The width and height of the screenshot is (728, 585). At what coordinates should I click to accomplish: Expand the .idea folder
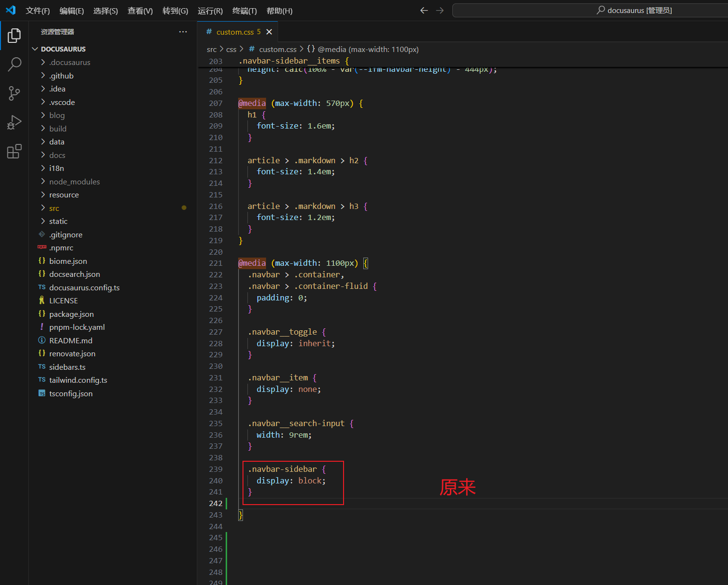[113, 89]
